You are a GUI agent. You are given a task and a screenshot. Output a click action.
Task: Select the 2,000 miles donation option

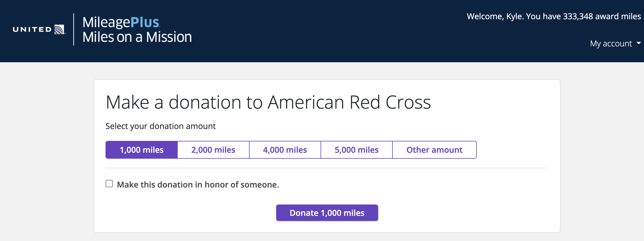click(213, 150)
